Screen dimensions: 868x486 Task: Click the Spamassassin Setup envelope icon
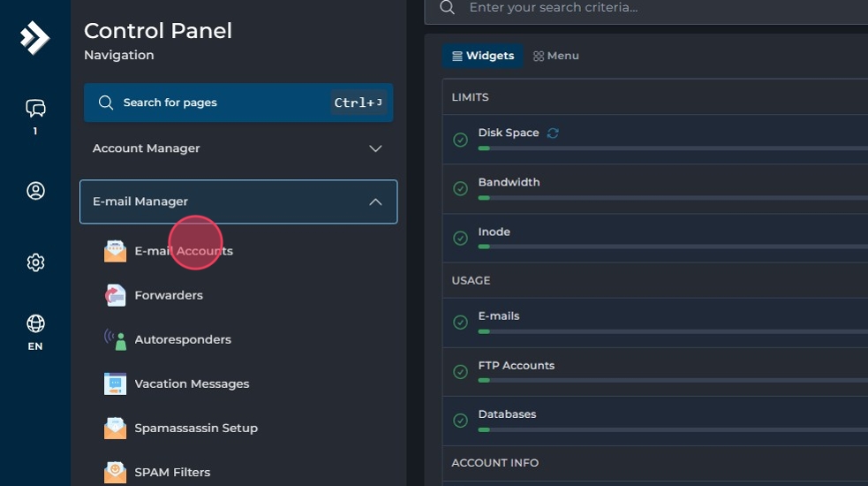pyautogui.click(x=115, y=428)
